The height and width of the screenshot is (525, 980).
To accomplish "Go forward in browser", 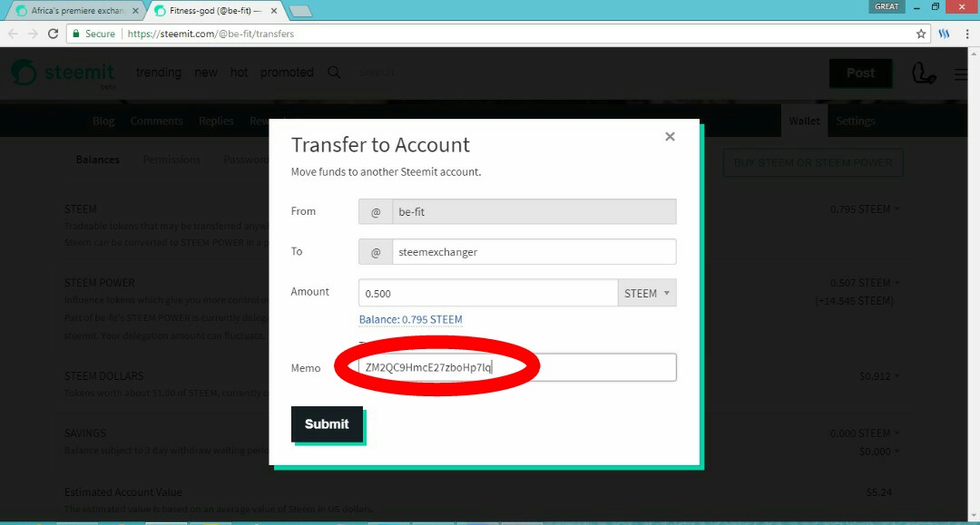I will click(x=33, y=34).
